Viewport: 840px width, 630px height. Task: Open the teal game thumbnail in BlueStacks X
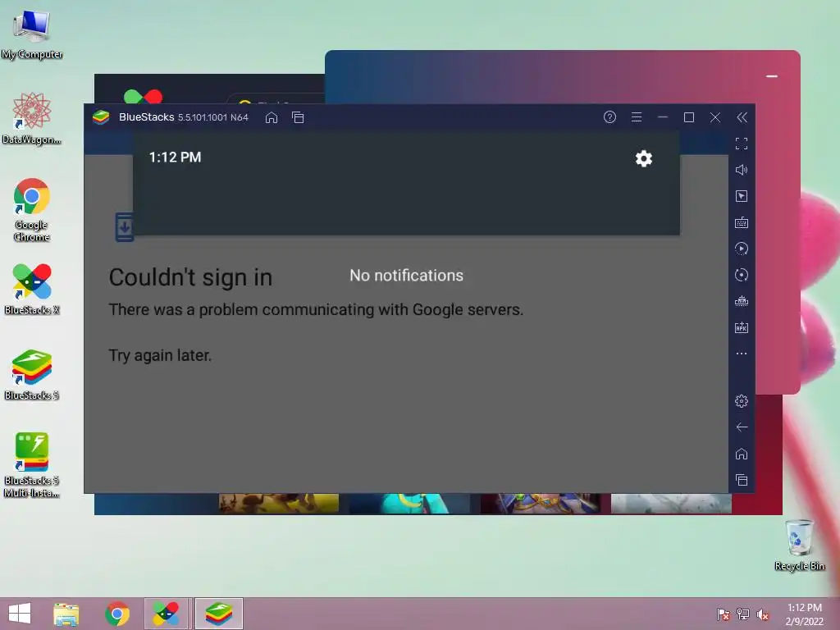tap(410, 503)
